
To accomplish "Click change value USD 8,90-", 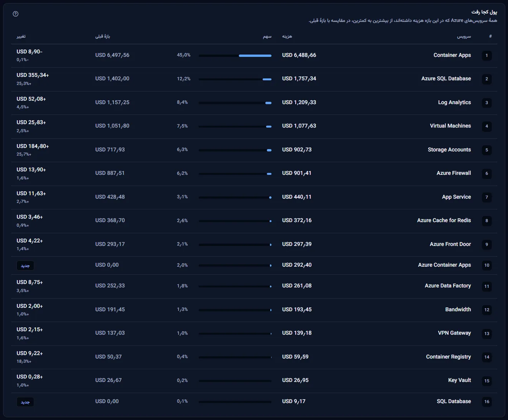I will pos(30,51).
